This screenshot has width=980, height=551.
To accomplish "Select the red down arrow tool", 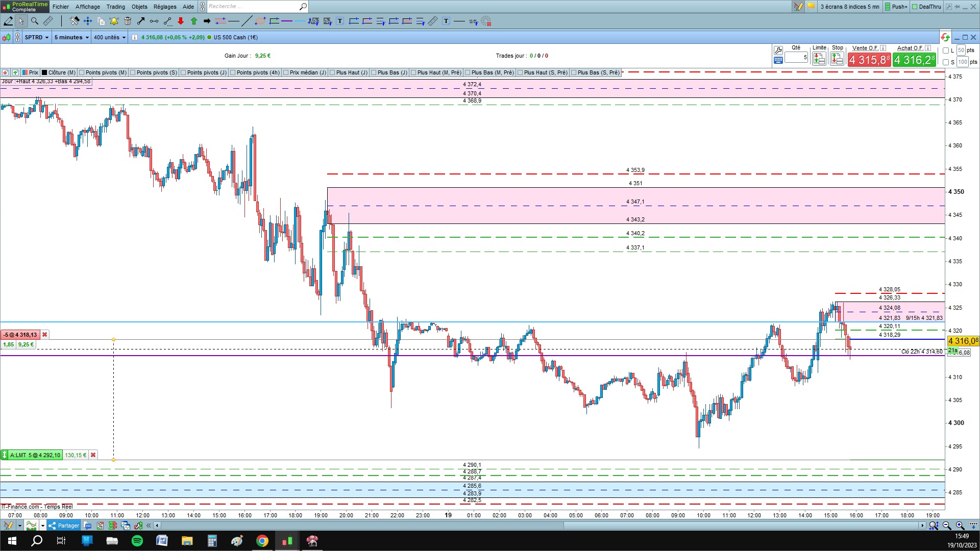I will (181, 21).
